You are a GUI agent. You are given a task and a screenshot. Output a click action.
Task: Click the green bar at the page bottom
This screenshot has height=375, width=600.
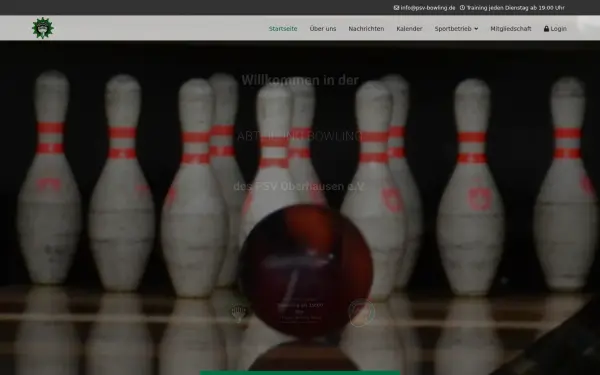click(x=300, y=373)
